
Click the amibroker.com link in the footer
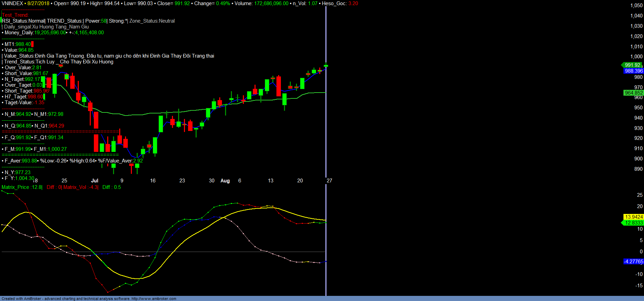pos(154,299)
